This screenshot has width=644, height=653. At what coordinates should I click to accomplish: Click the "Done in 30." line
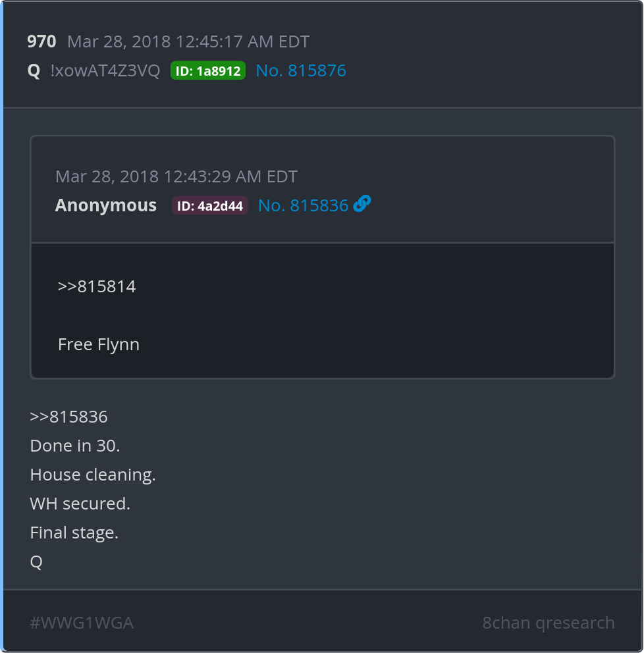(75, 446)
